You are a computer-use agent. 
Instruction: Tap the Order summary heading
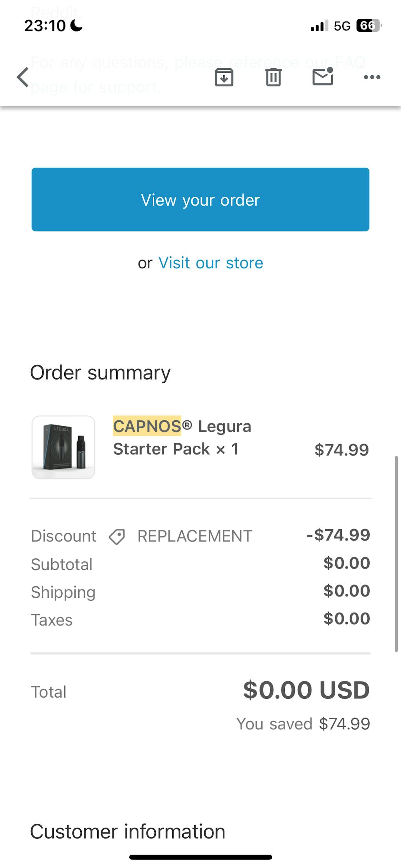pos(100,372)
